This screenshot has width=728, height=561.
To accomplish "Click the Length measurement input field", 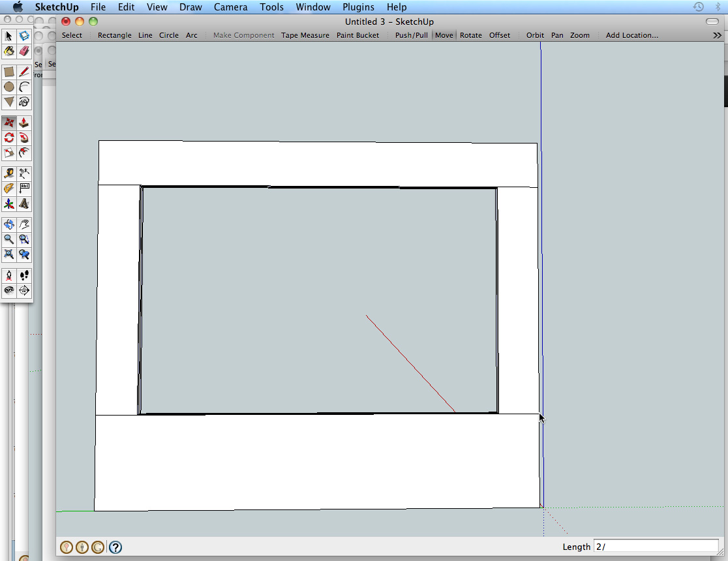I will 656,547.
